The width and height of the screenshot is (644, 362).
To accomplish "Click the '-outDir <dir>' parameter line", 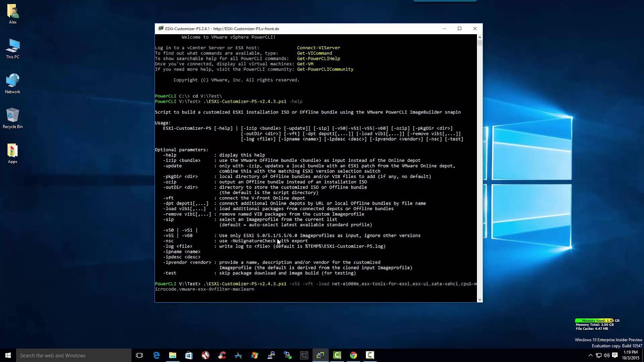I will (265, 187).
